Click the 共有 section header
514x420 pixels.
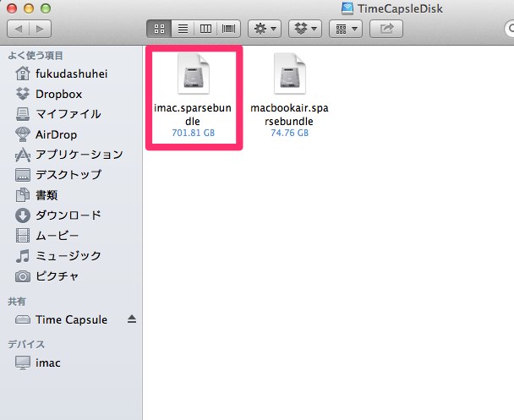pos(16,302)
